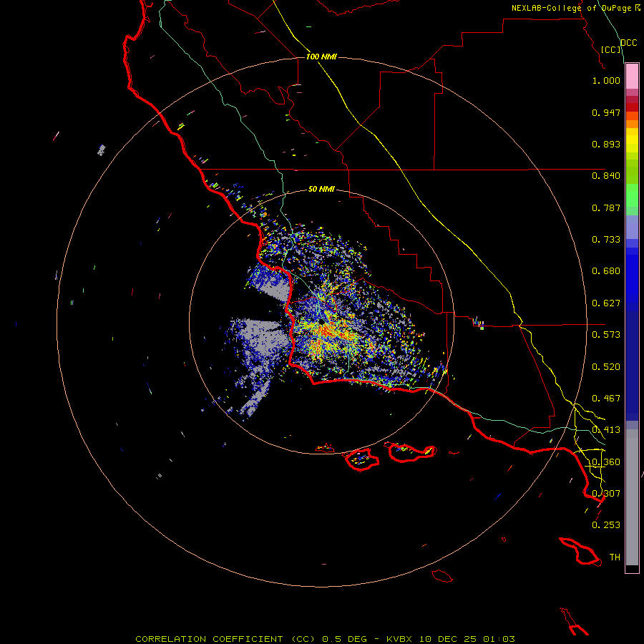The height and width of the screenshot is (644, 644).
Task: Pick the pink segment of the color bar
Action: pos(632,76)
